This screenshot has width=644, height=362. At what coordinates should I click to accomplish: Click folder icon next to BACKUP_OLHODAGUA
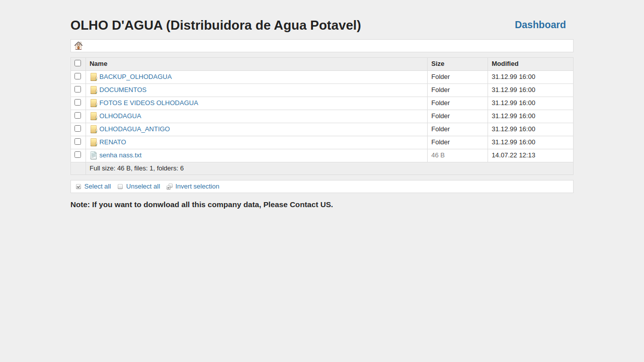tap(94, 77)
